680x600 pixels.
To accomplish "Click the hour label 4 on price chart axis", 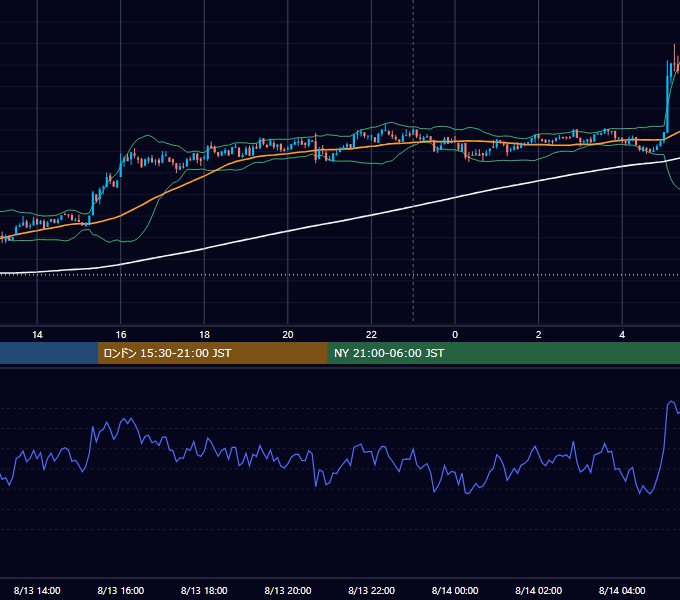I will click(x=622, y=335).
